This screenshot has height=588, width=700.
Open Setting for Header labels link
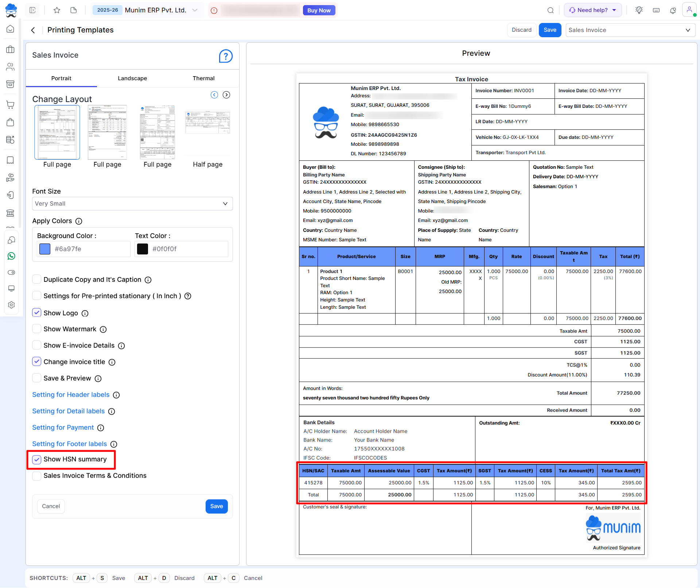[71, 395]
